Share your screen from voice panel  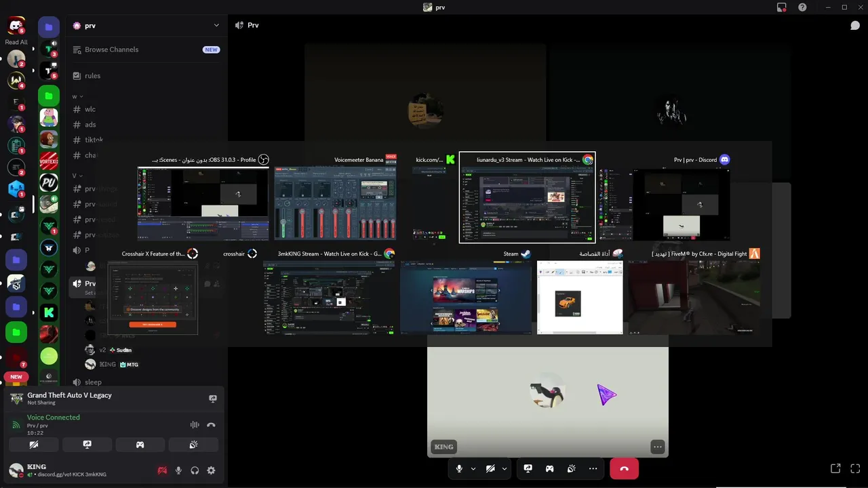(x=87, y=445)
